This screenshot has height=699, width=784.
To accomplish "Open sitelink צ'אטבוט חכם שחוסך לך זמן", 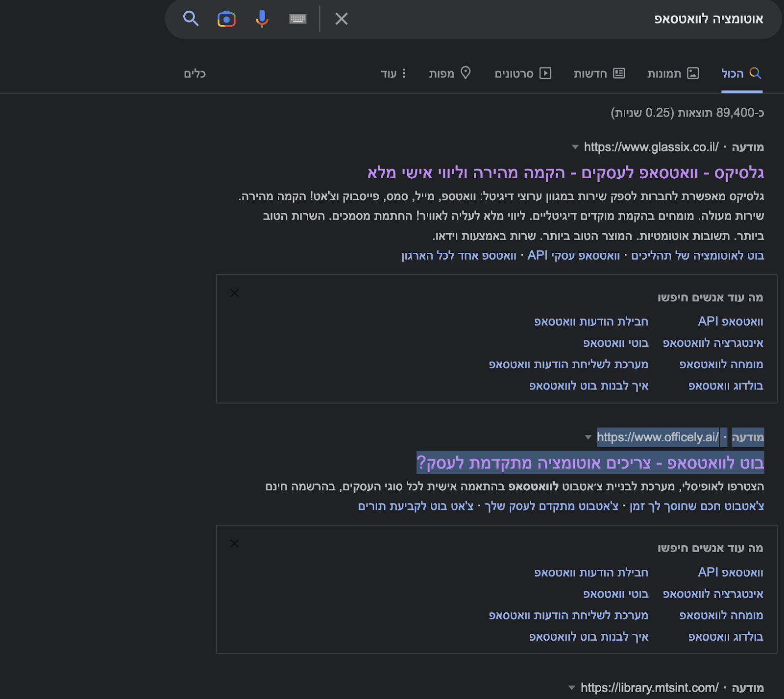I will (697, 506).
